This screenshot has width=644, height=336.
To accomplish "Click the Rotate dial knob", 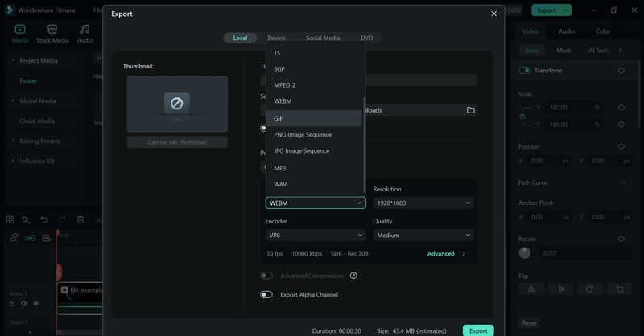I will (525, 253).
